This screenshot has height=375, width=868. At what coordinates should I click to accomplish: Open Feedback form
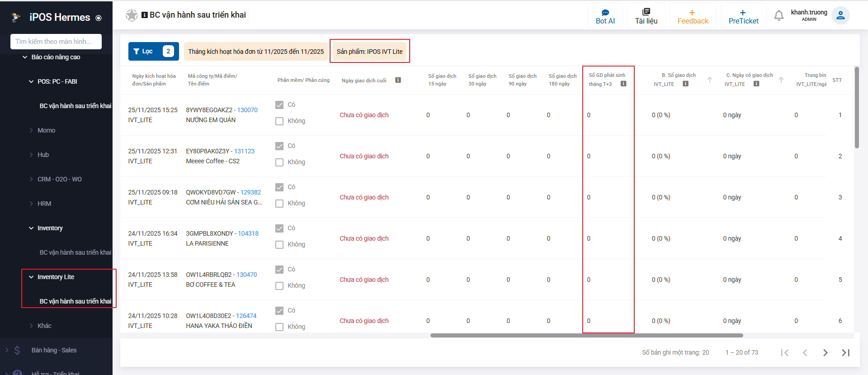coord(693,16)
